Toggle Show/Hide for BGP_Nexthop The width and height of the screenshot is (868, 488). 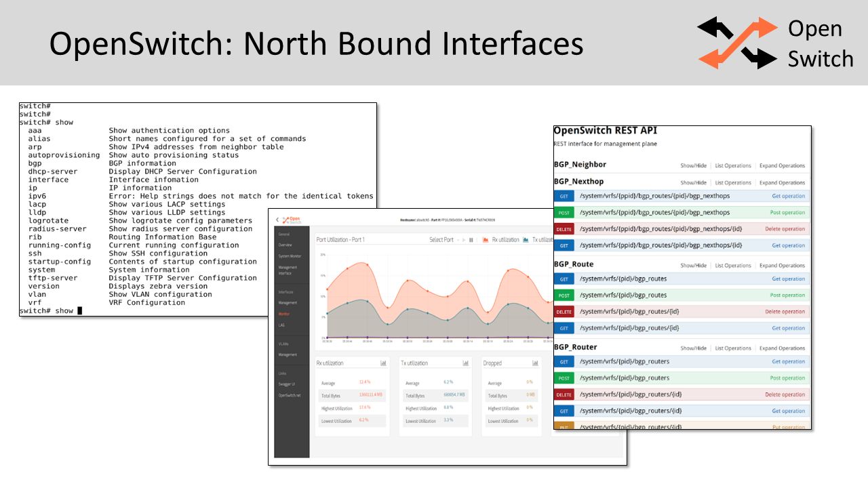693,182
